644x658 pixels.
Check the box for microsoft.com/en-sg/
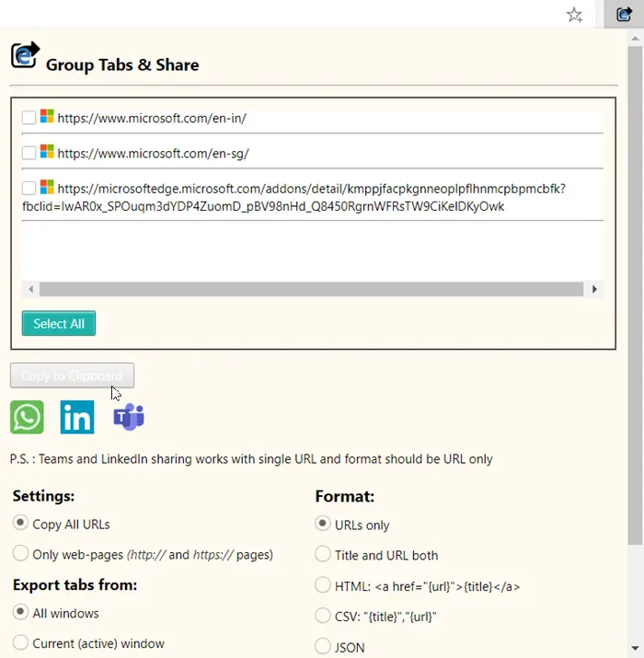(29, 153)
